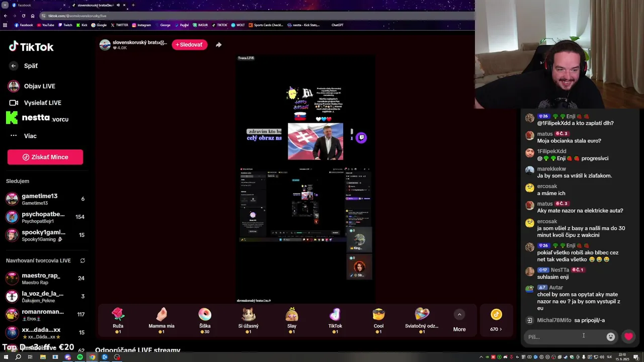This screenshot has height=362, width=644.
Task: Click NesTTa username in chat
Action: pos(560,270)
